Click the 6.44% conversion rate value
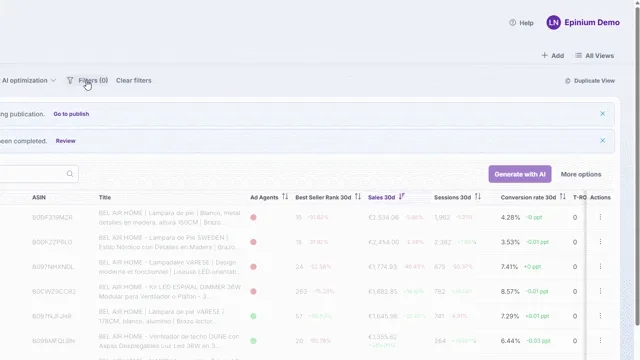Viewport: 640px width, 360px height. 510,341
